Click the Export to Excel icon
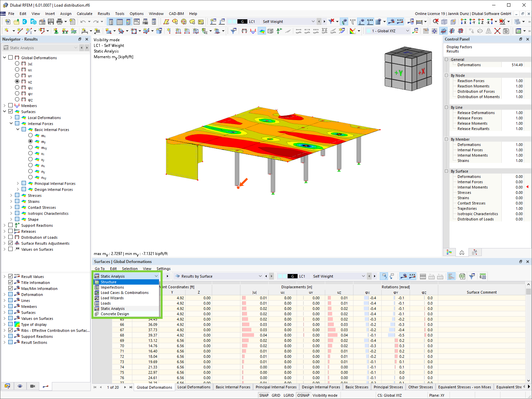Screen dimensions: 532x399 coord(462,276)
